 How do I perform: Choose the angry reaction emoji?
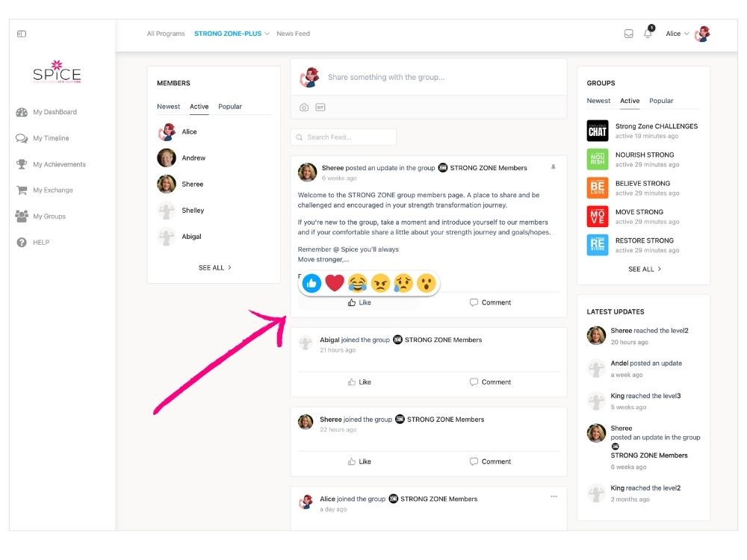(x=381, y=283)
